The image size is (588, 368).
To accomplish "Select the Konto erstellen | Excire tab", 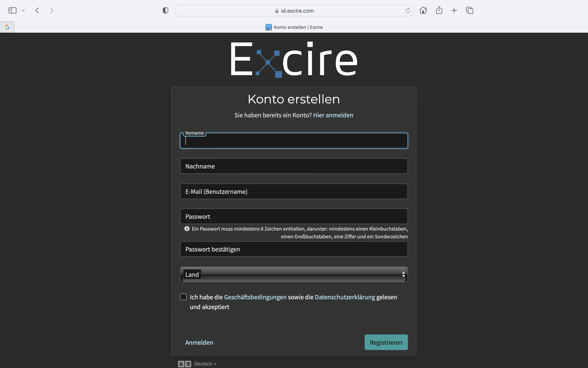I will 294,27.
